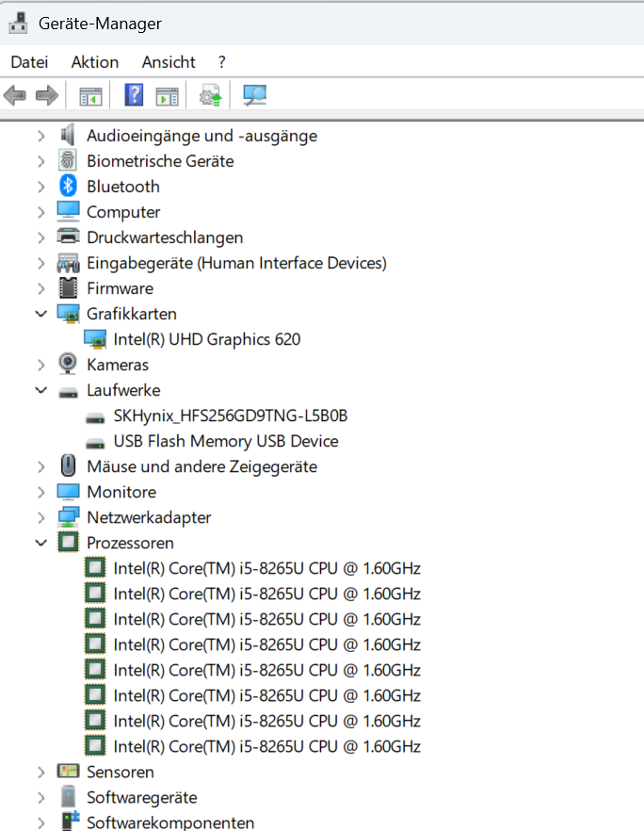Expand Audioeingänge und -ausgänge node
Viewport: 644px width, 831px height.
[x=41, y=137]
